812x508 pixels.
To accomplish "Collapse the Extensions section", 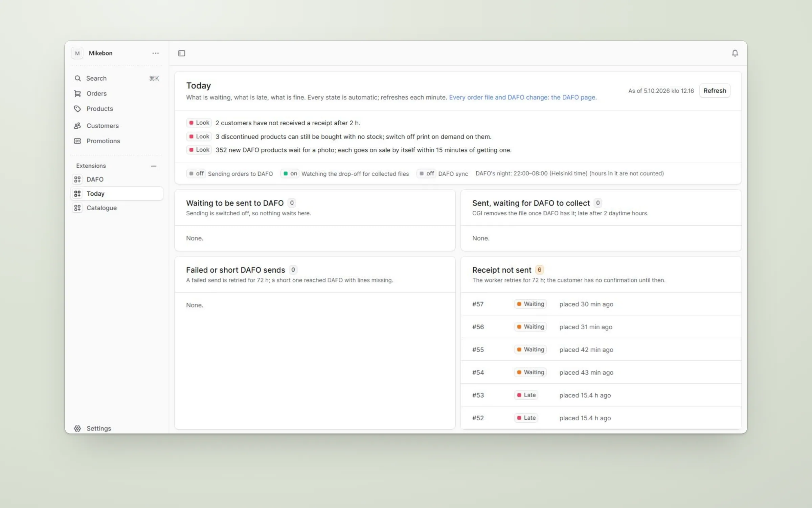I will click(154, 166).
